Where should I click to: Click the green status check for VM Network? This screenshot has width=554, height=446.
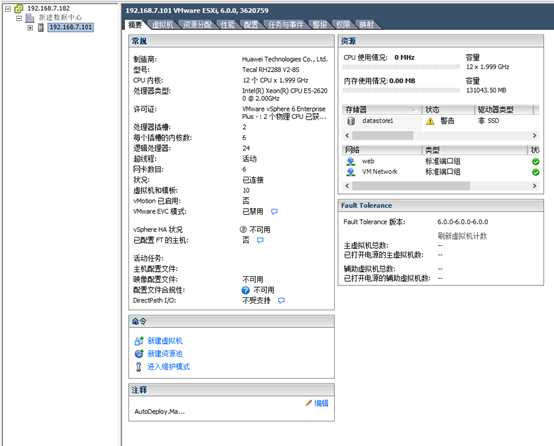536,172
